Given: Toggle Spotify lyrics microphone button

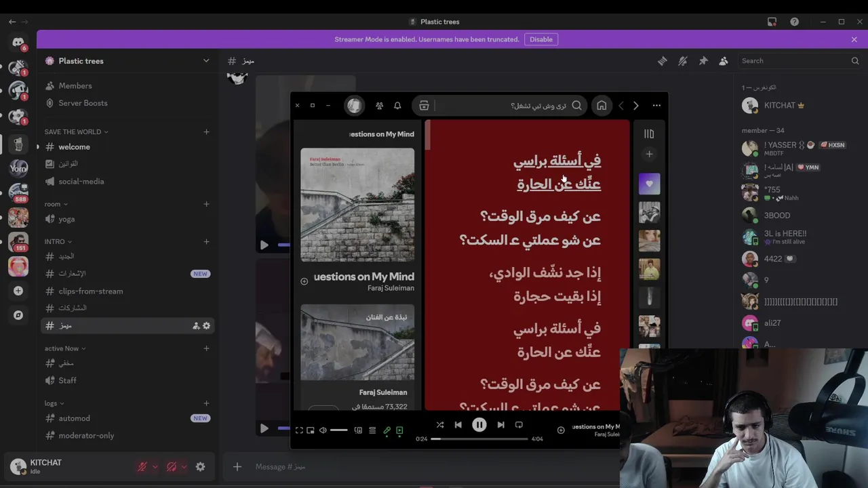Looking at the screenshot, I should pos(387,430).
